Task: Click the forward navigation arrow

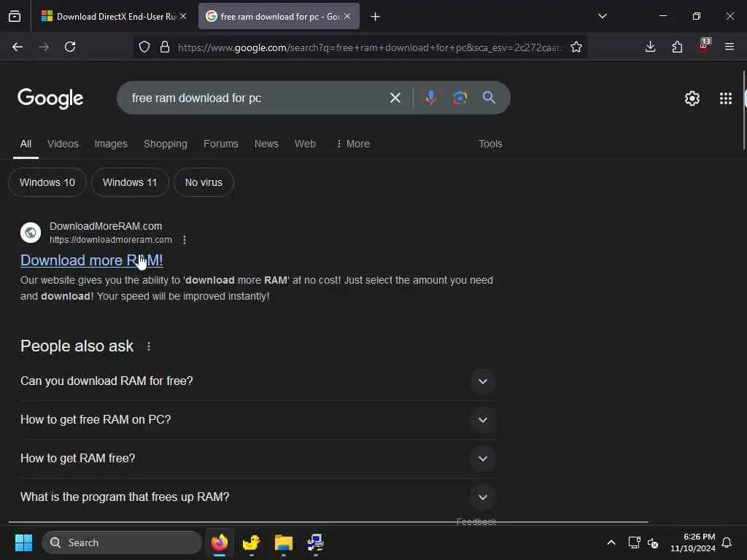Action: coord(43,47)
